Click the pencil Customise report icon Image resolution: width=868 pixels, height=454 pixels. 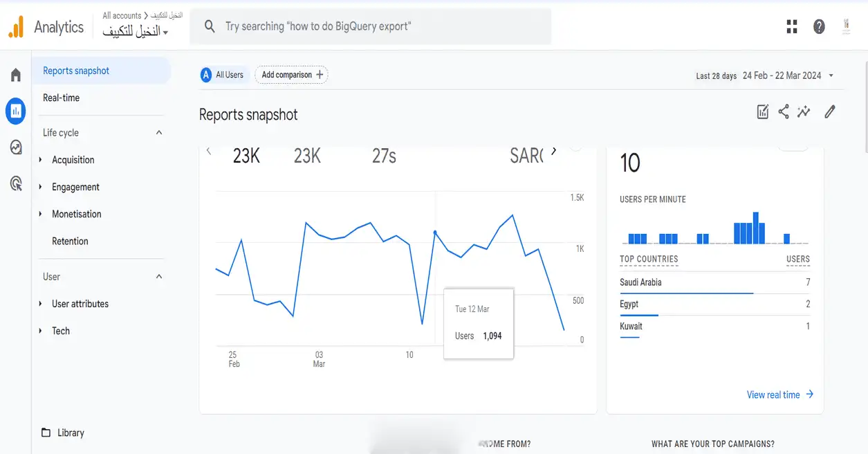(x=830, y=111)
